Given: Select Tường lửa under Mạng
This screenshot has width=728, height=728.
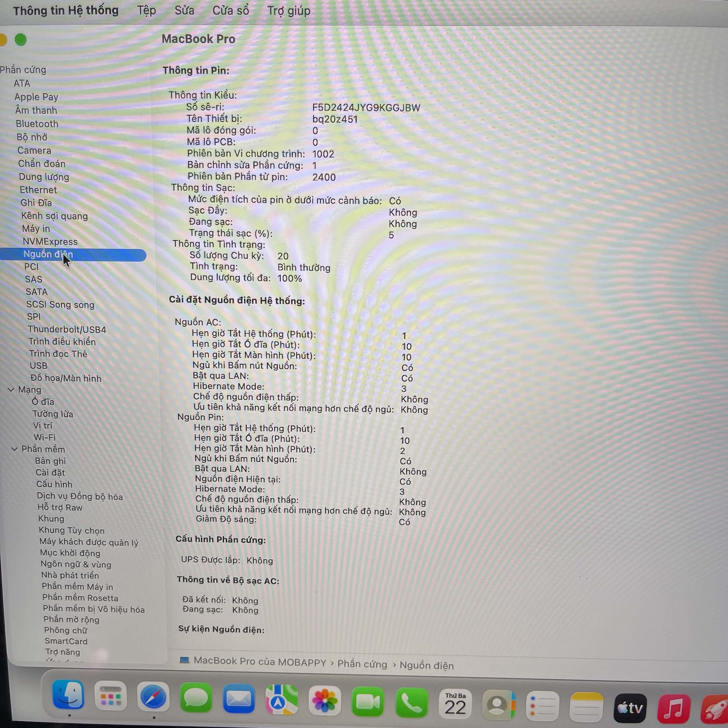Looking at the screenshot, I should [53, 414].
